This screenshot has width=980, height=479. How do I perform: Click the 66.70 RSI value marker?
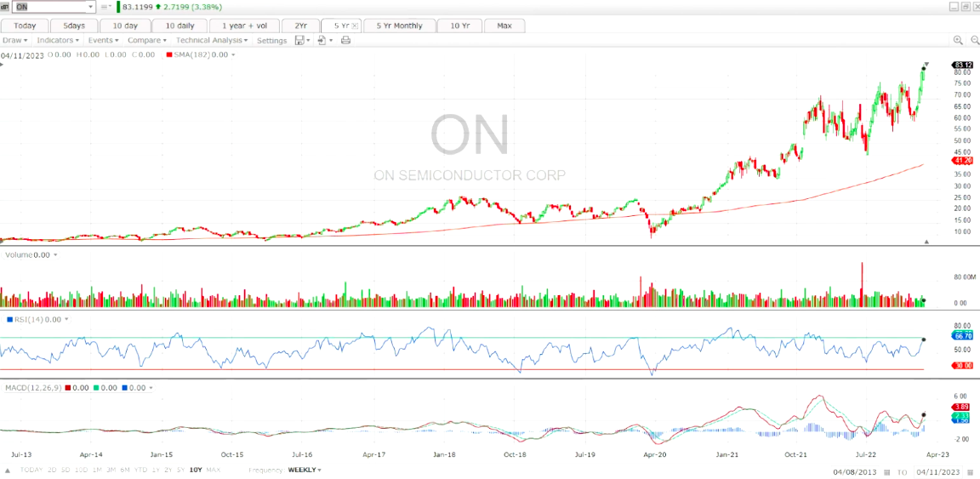[962, 336]
